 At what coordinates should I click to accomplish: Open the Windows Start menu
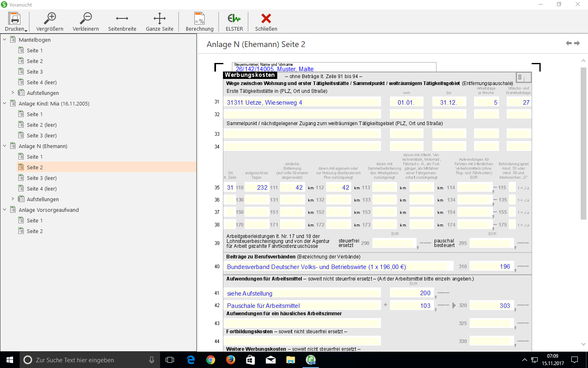click(x=10, y=360)
